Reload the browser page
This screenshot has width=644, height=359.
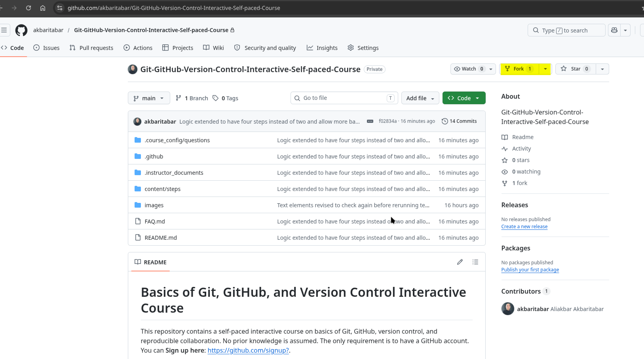pyautogui.click(x=28, y=8)
